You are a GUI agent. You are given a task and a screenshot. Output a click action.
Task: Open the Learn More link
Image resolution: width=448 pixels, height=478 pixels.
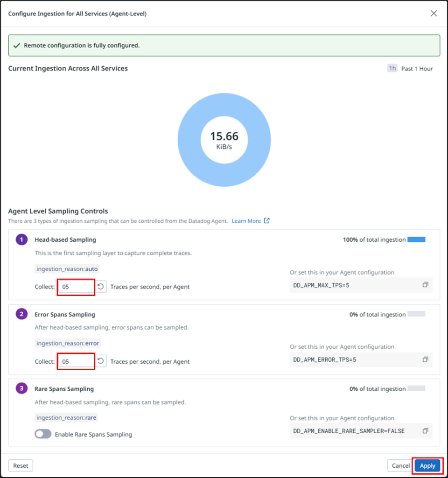tap(246, 221)
